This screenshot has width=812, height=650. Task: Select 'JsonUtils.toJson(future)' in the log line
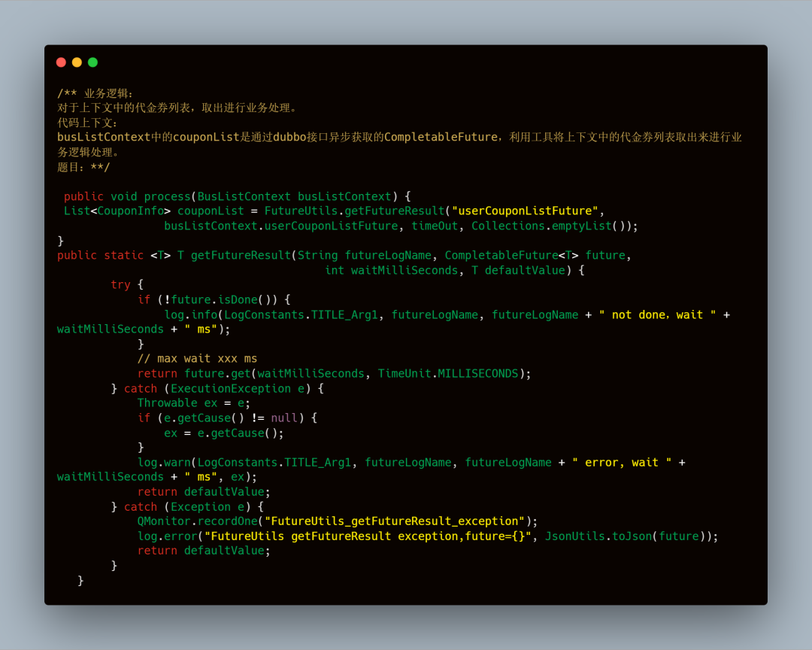(x=625, y=536)
